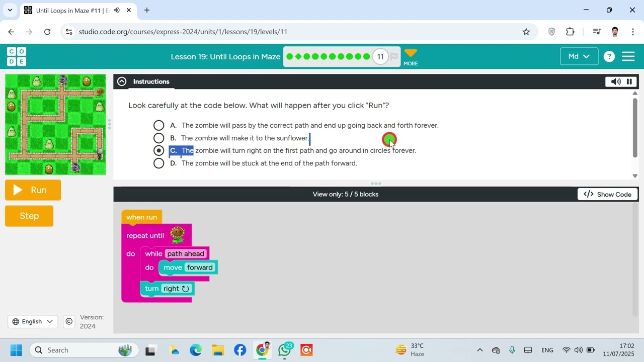644x362 pixels.
Task: Click the 'path ahead' condition block
Action: click(x=186, y=254)
